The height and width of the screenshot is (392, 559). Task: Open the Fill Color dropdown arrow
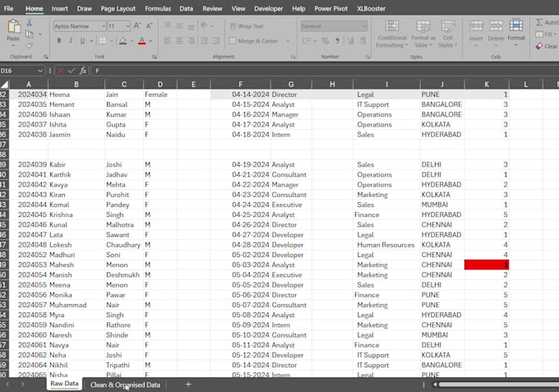point(132,41)
